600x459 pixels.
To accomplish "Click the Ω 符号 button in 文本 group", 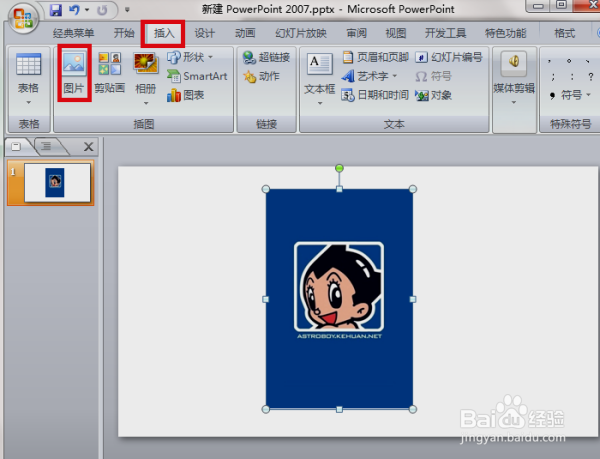I will point(433,76).
